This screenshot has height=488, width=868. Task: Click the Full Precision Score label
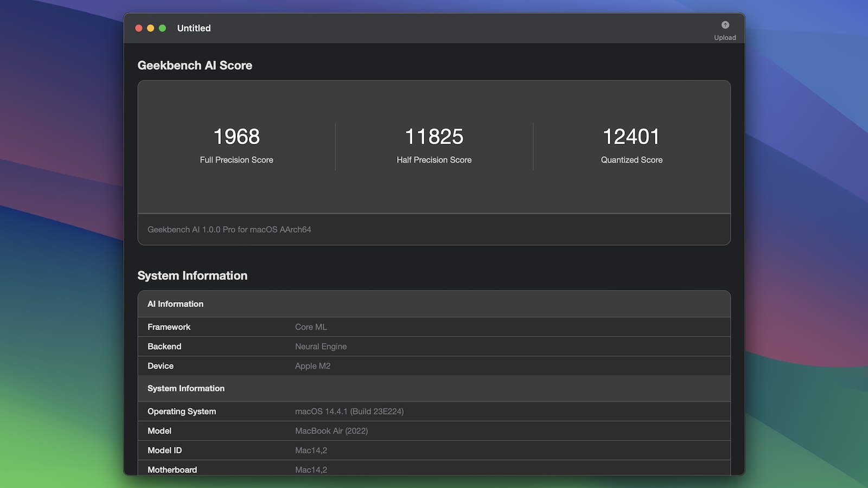pos(237,160)
